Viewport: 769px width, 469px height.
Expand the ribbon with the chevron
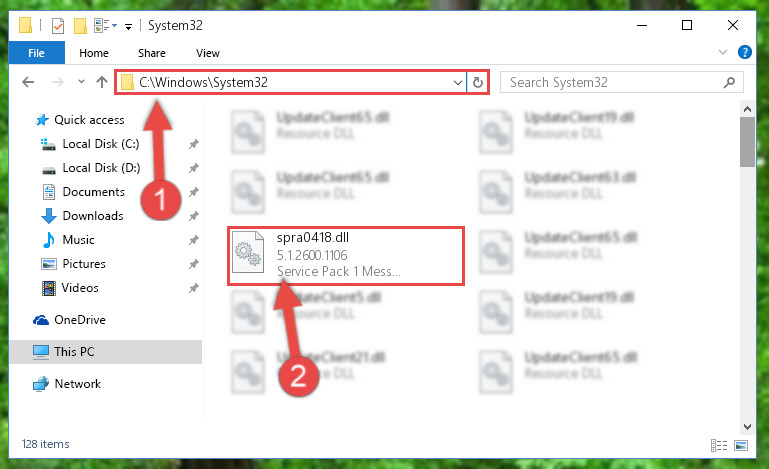pos(722,52)
